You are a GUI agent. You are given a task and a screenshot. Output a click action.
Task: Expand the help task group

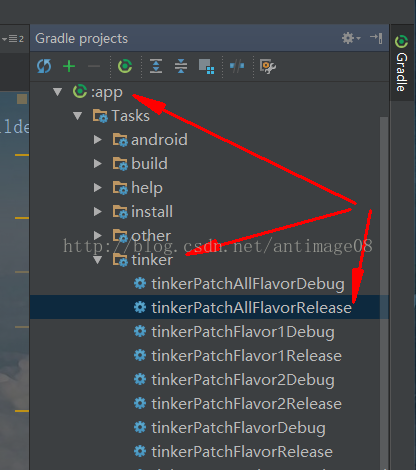coord(97,188)
